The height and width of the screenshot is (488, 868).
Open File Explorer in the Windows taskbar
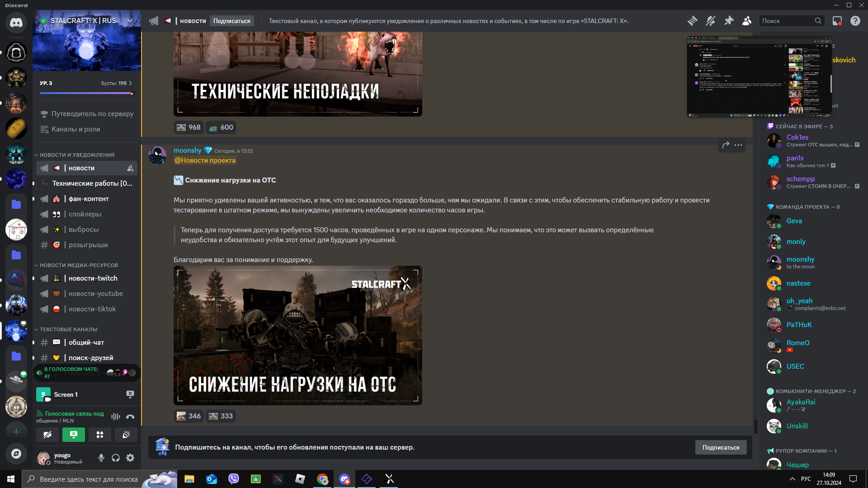[x=189, y=479]
